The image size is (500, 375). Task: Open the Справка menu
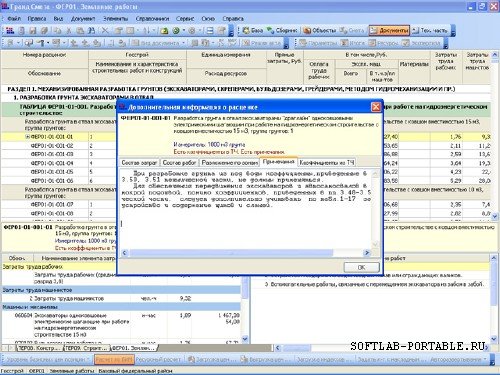pos(233,19)
